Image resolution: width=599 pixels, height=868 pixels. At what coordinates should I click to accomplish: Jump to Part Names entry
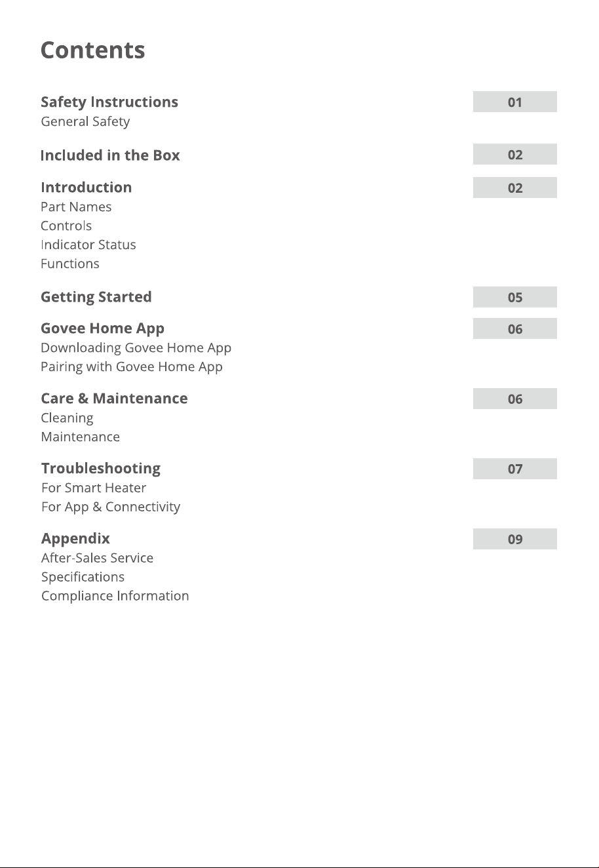76,207
